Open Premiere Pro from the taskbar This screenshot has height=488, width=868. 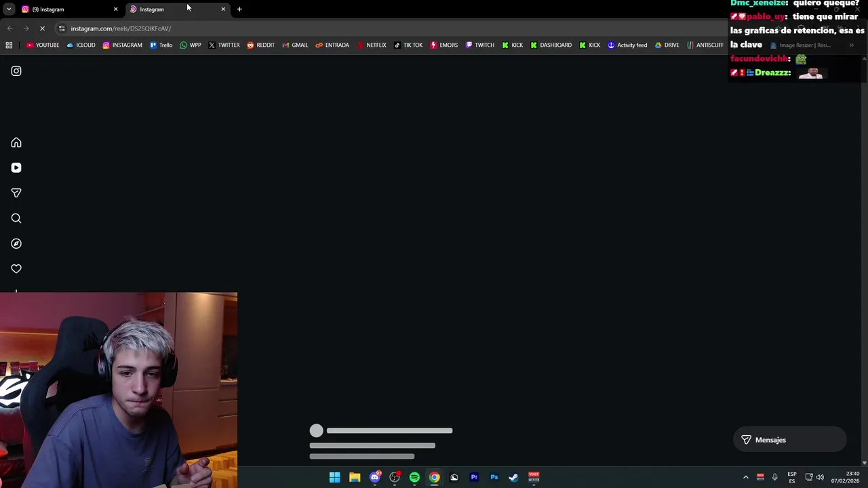pos(474,477)
